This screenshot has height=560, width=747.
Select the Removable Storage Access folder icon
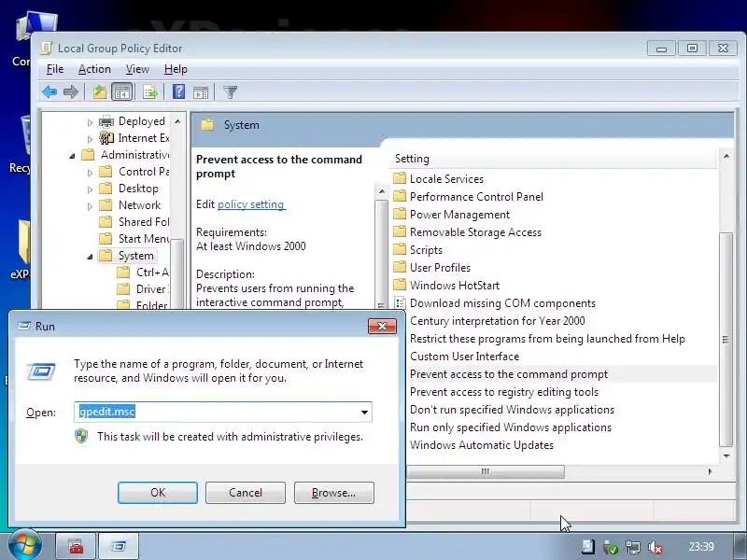400,231
